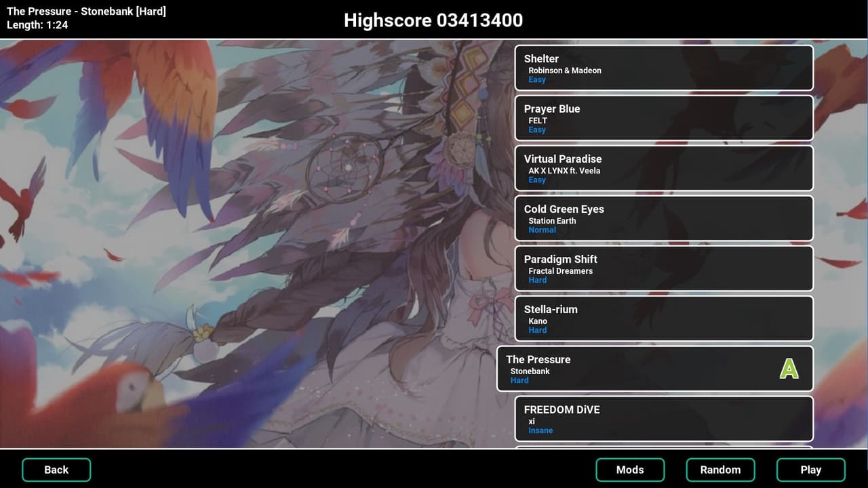Select the Shelter song card
The width and height of the screenshot is (868, 488).
664,68
